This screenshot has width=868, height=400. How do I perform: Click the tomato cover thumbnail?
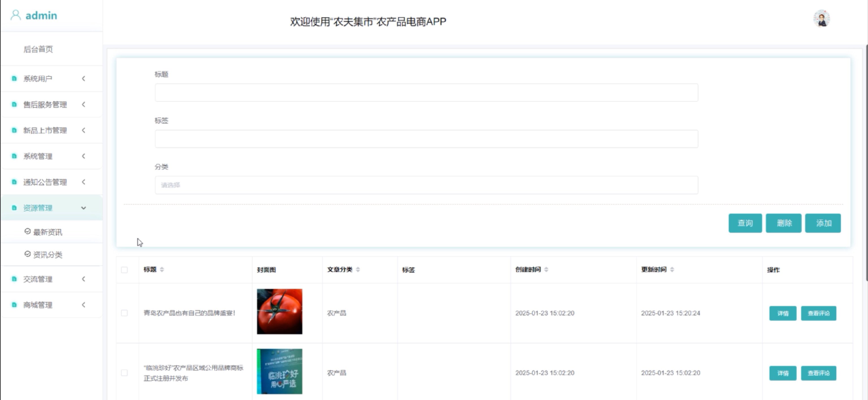(x=279, y=311)
